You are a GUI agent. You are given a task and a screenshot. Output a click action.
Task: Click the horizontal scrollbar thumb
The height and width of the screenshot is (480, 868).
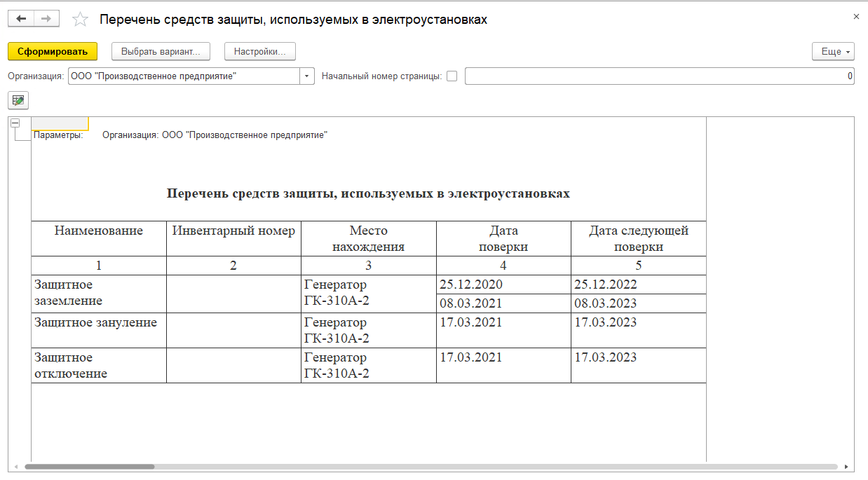click(x=90, y=466)
